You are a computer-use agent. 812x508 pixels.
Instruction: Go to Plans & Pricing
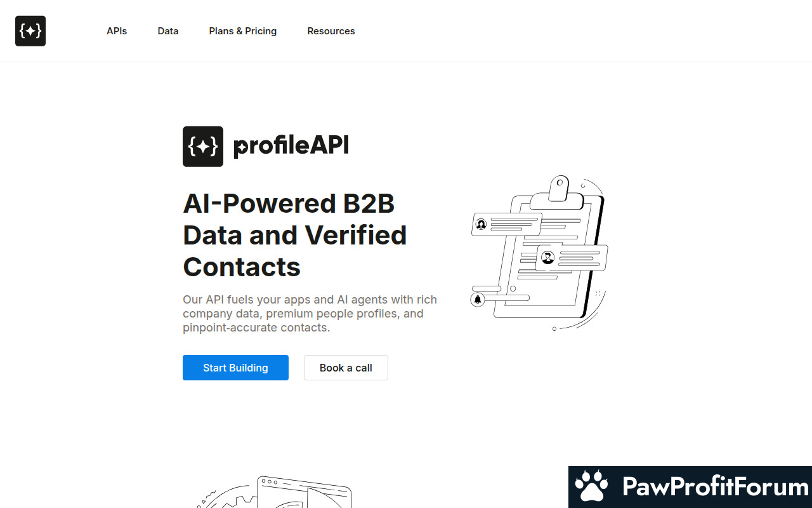coord(243,31)
